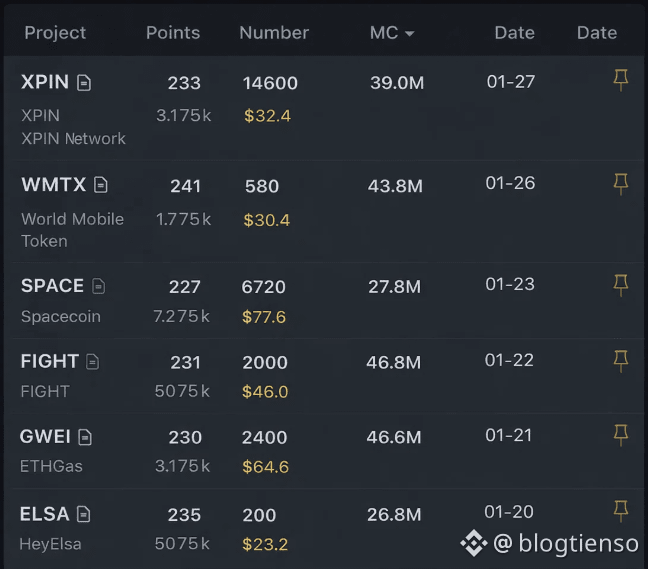Click the document icon beside GWEI
The height and width of the screenshot is (569, 648).
click(85, 437)
